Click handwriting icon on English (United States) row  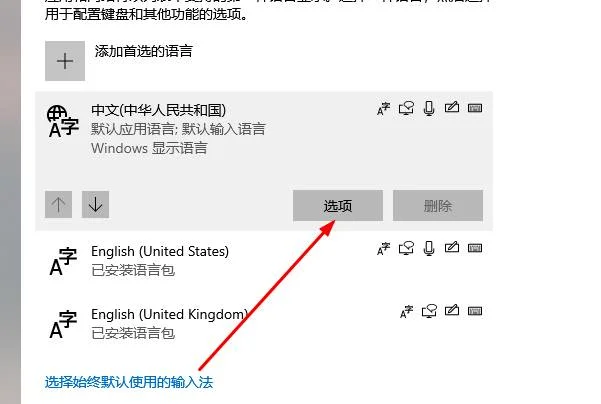point(452,247)
